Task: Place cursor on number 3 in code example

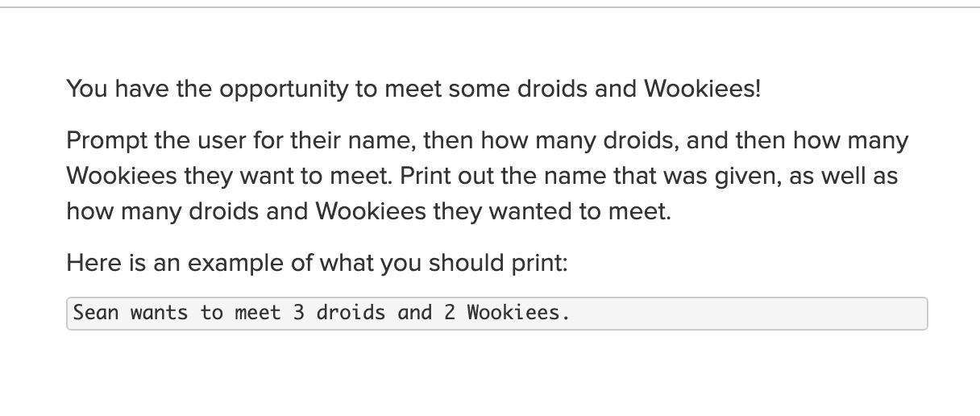Action: pos(298,313)
